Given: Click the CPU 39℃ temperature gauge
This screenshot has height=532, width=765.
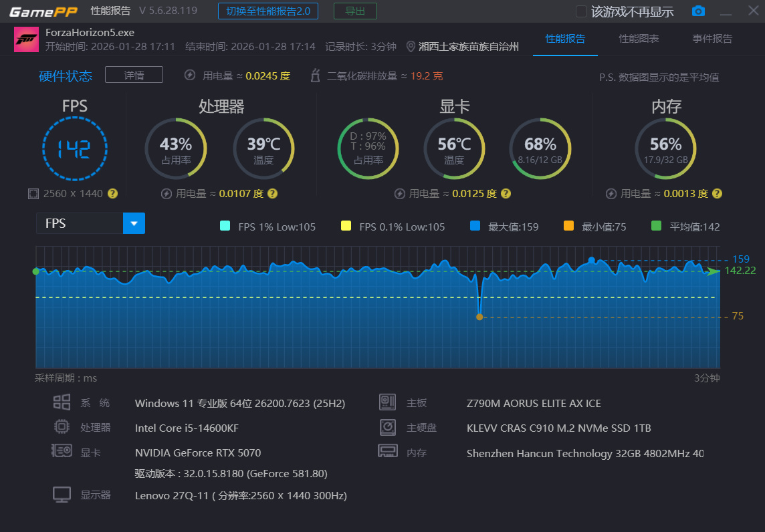Looking at the screenshot, I should [x=263, y=149].
